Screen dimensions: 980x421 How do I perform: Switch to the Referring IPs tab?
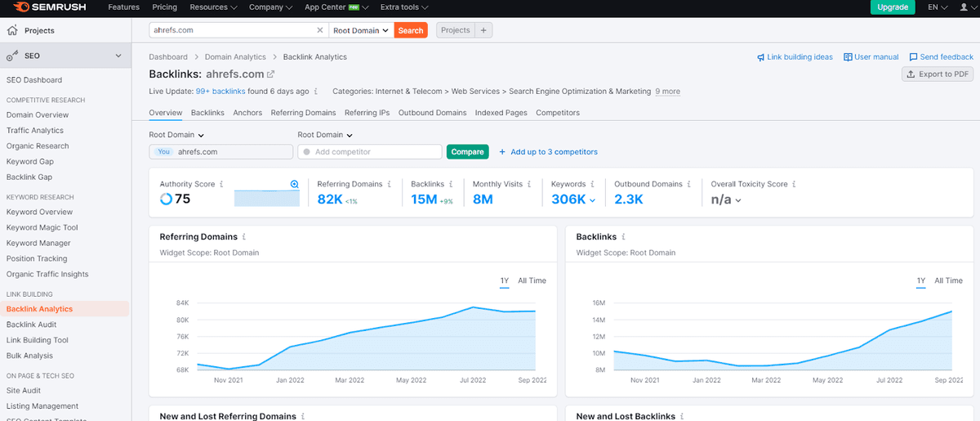point(367,113)
